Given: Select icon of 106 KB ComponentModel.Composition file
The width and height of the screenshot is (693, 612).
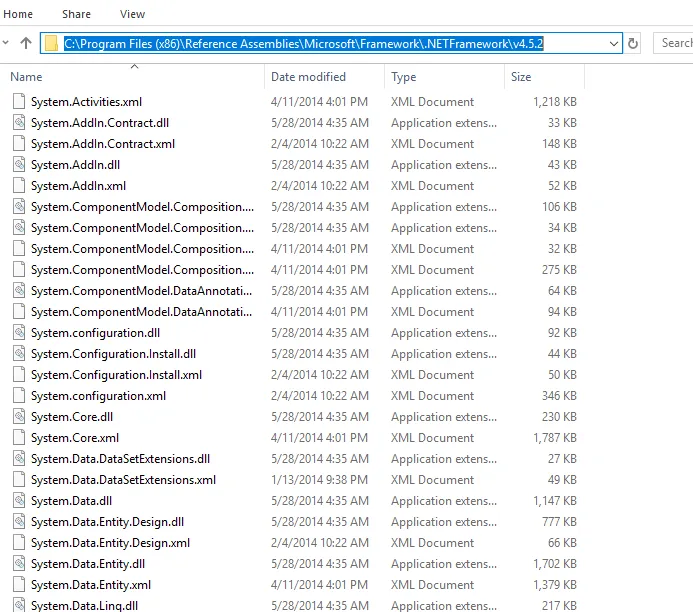Looking at the screenshot, I should tap(19, 206).
